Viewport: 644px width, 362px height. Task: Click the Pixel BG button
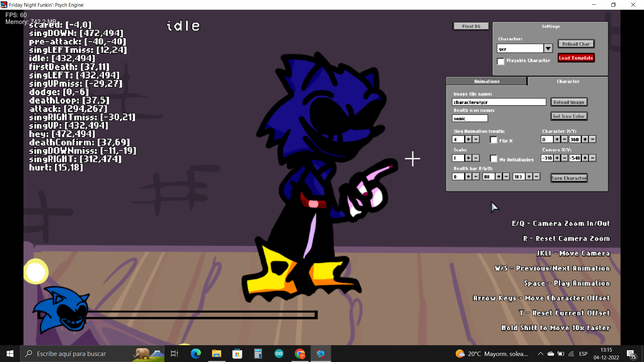(x=471, y=26)
